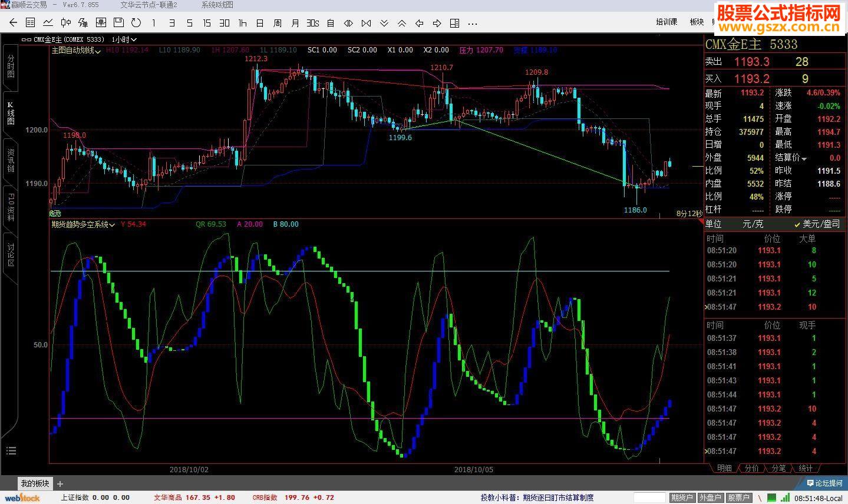This screenshot has height=504, width=848.
Task: Switch to the 统计 tab
Action: click(806, 468)
